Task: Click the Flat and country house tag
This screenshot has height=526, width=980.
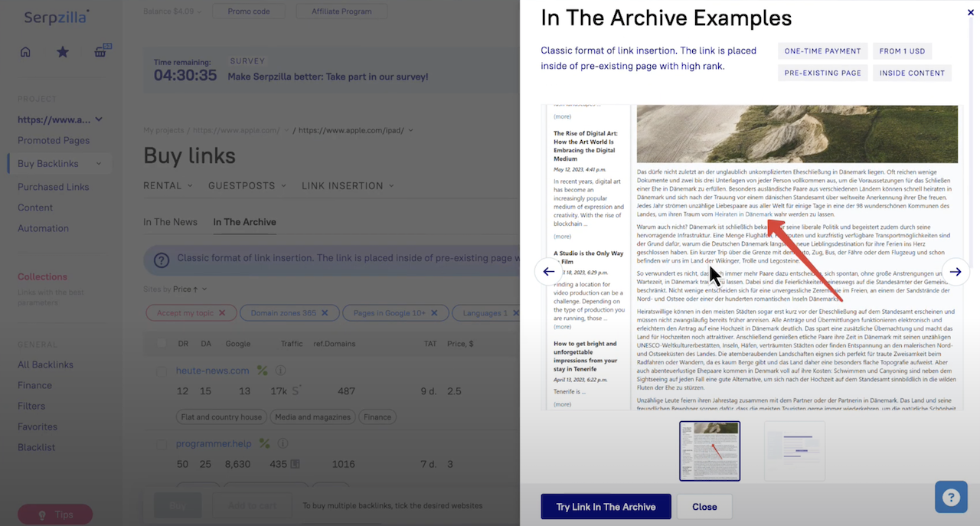Action: coord(221,417)
